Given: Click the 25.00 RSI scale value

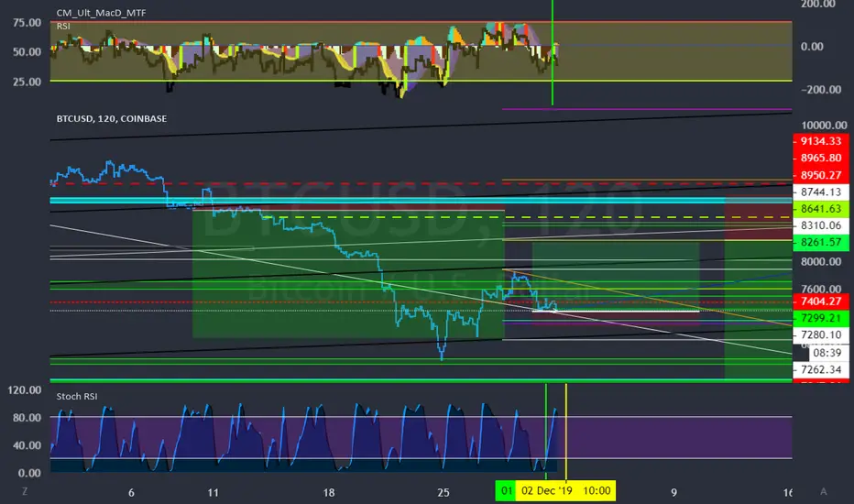Looking at the screenshot, I should 27,82.
